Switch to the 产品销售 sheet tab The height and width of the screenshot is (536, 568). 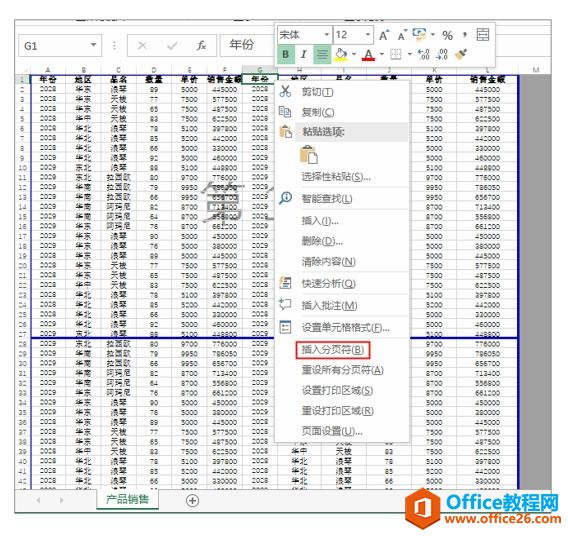click(128, 499)
